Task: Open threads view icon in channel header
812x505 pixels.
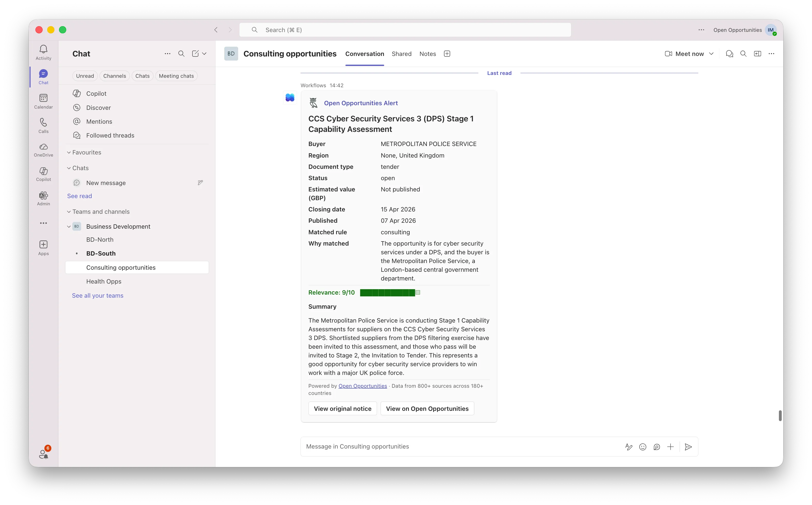Action: pos(730,54)
